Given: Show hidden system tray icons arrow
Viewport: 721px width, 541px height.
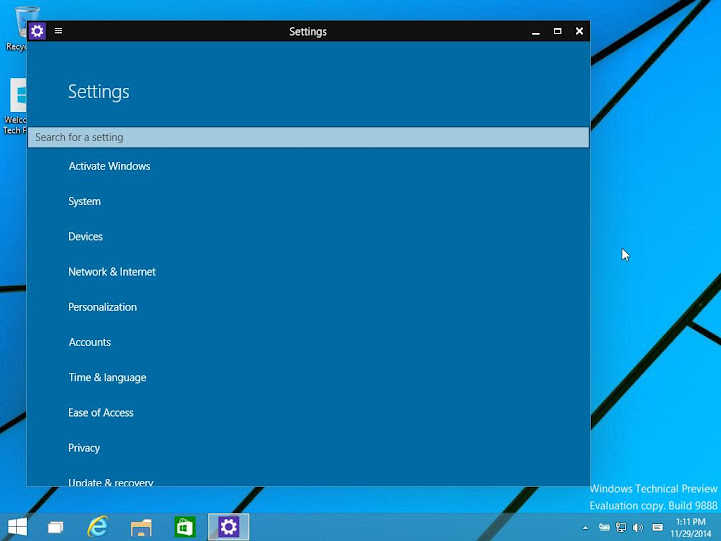Looking at the screenshot, I should tap(585, 528).
